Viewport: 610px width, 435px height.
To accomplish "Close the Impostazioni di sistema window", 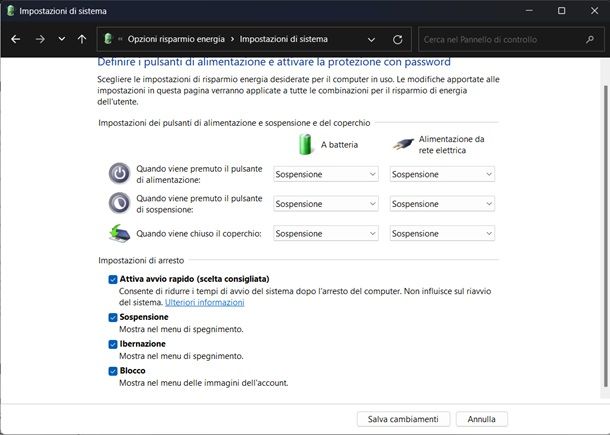I will click(x=594, y=11).
